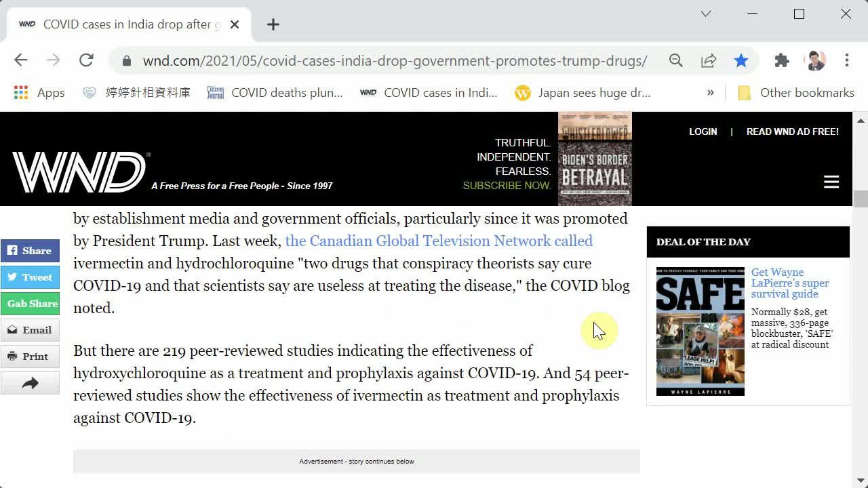Open the zoom magnifier icon in address bar
The width and height of the screenshot is (868, 488).
pos(675,60)
